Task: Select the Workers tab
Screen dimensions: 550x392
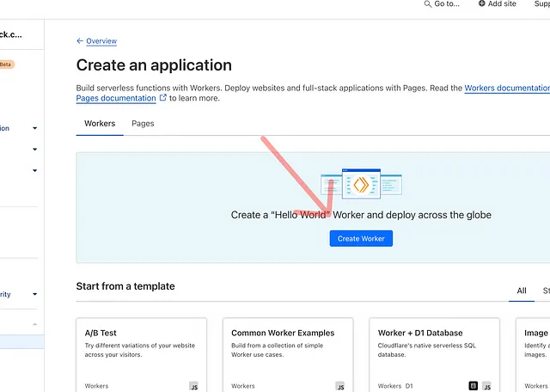Action: click(100, 124)
